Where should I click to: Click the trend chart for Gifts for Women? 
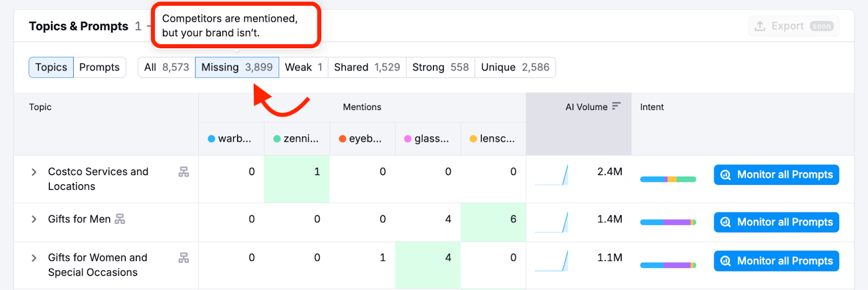[552, 261]
